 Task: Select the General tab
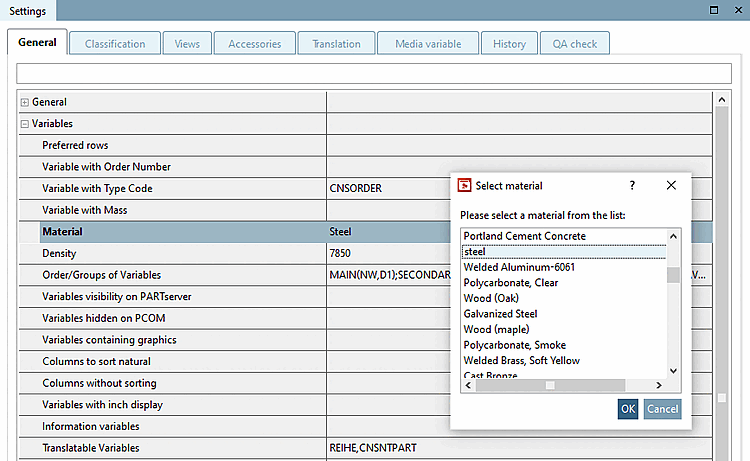click(x=37, y=42)
